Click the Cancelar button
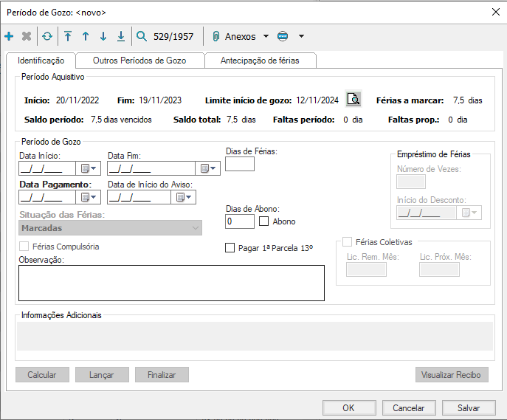Screen dimensions: 507x420 (x=408, y=407)
